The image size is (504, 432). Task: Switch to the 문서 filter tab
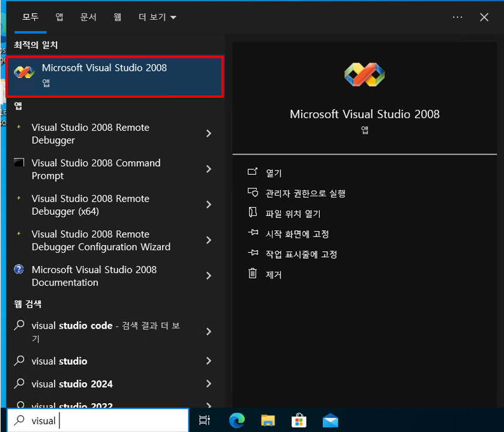point(88,17)
